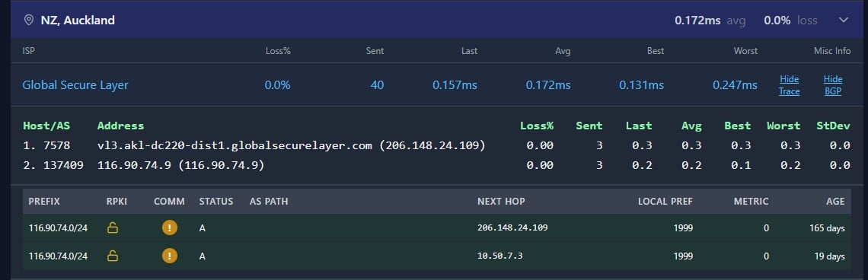Click the LOCAL PREF column header
Image resolution: width=868 pixels, height=280 pixels.
click(x=665, y=202)
